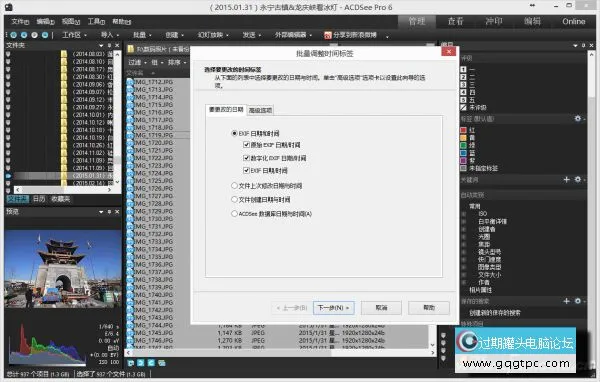Select rating icon 1 (一)
This screenshot has width=600, height=382.
coord(463,69)
